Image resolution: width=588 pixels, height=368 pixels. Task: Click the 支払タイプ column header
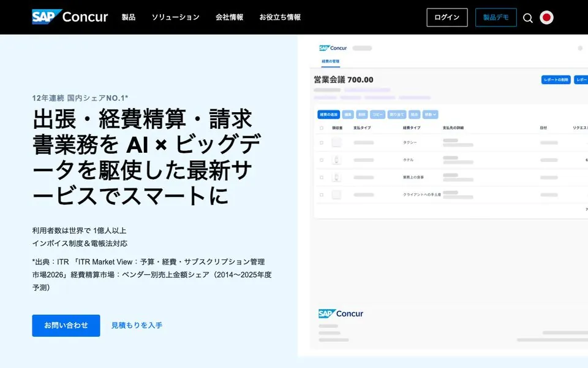362,128
